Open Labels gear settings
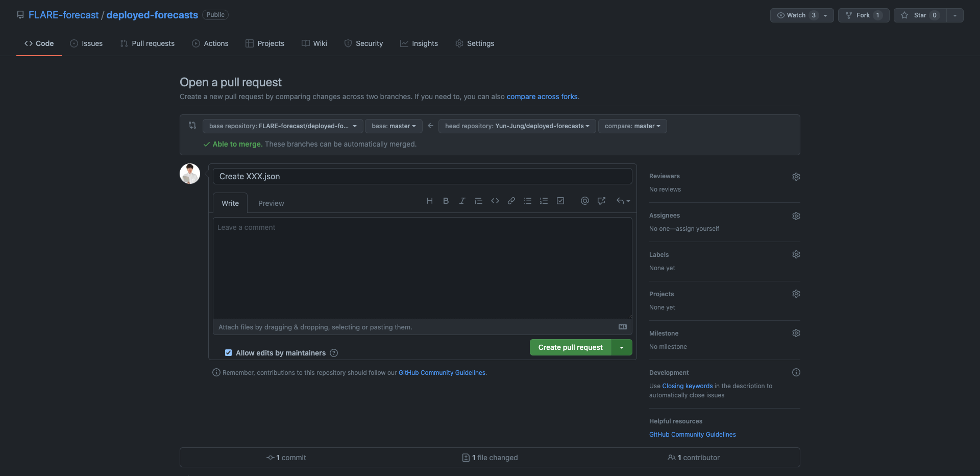This screenshot has width=980, height=476. [x=796, y=254]
